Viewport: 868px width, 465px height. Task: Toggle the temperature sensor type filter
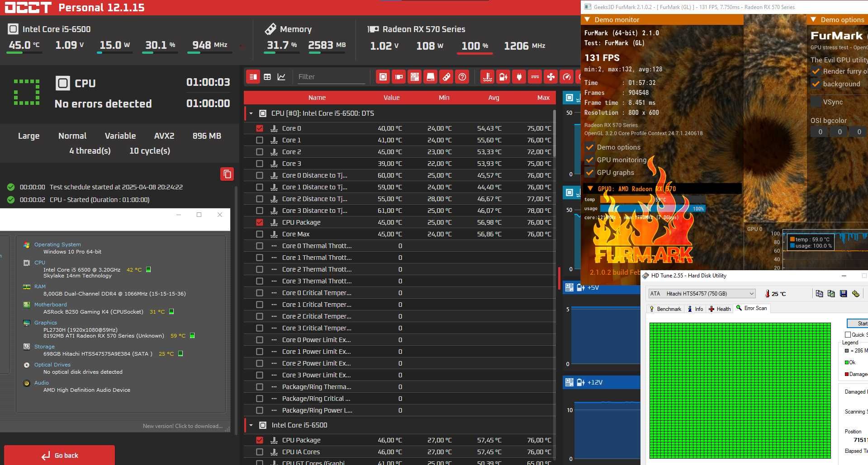488,77
